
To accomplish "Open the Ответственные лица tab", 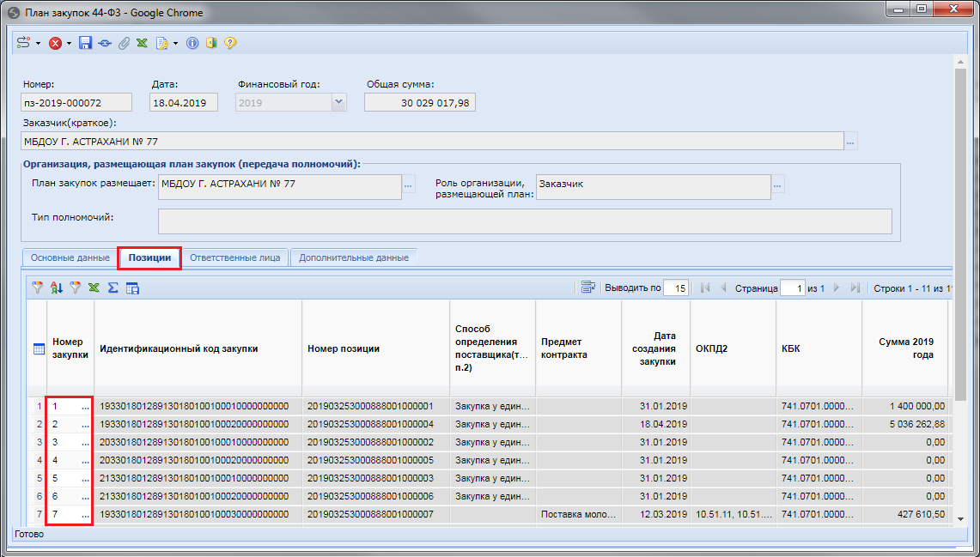I will coord(234,257).
